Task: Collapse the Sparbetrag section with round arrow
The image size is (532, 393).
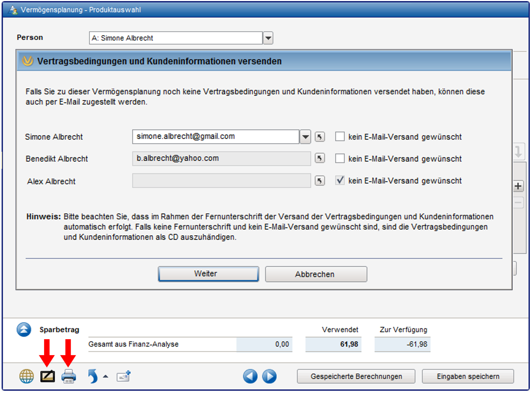Action: pyautogui.click(x=24, y=330)
